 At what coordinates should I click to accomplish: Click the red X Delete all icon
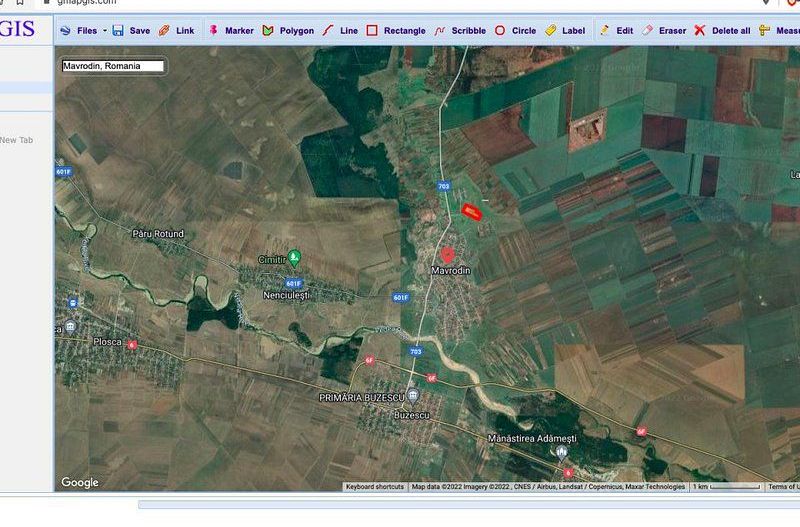click(700, 31)
